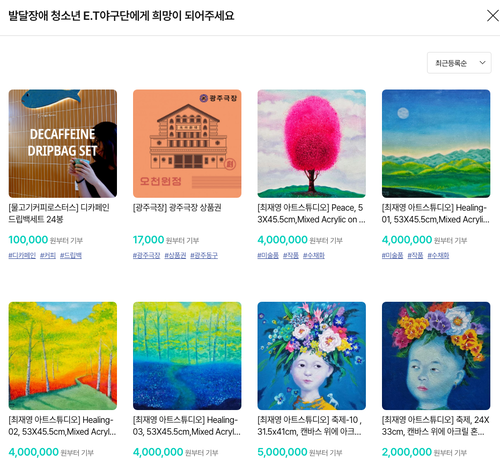Image resolution: width=500 pixels, height=469 pixels.
Task: Select the #광주동구 hashtag link
Action: pos(204,255)
